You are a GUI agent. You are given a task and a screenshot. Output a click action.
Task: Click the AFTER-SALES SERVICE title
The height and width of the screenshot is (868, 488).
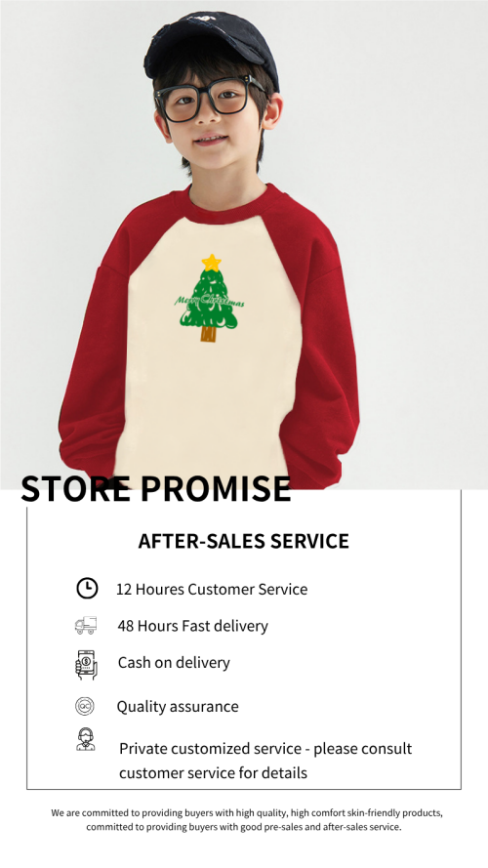(243, 541)
